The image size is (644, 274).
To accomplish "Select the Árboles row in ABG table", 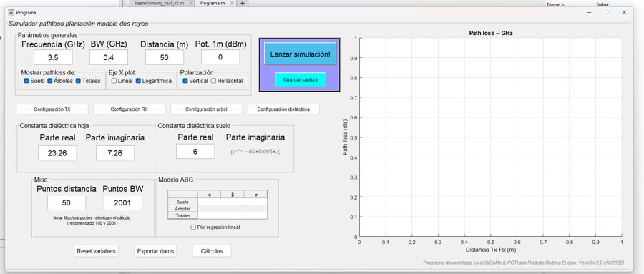I will (x=182, y=209).
